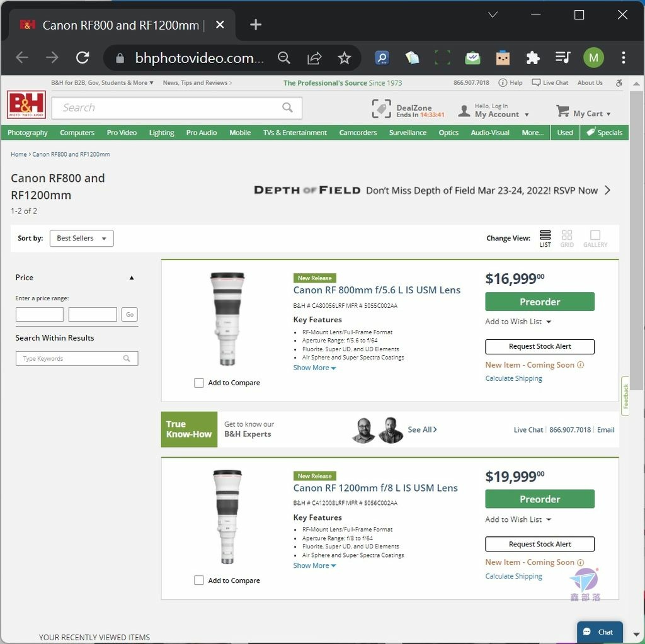
Task: Open the Camcorders category
Action: coord(358,133)
